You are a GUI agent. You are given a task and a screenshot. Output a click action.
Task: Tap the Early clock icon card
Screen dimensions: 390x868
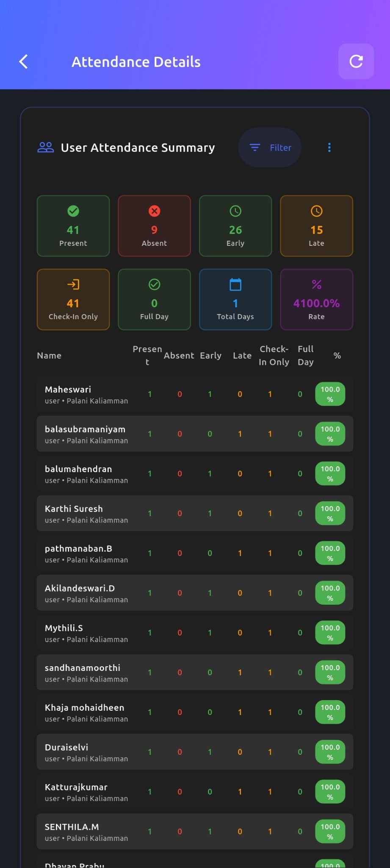[235, 226]
